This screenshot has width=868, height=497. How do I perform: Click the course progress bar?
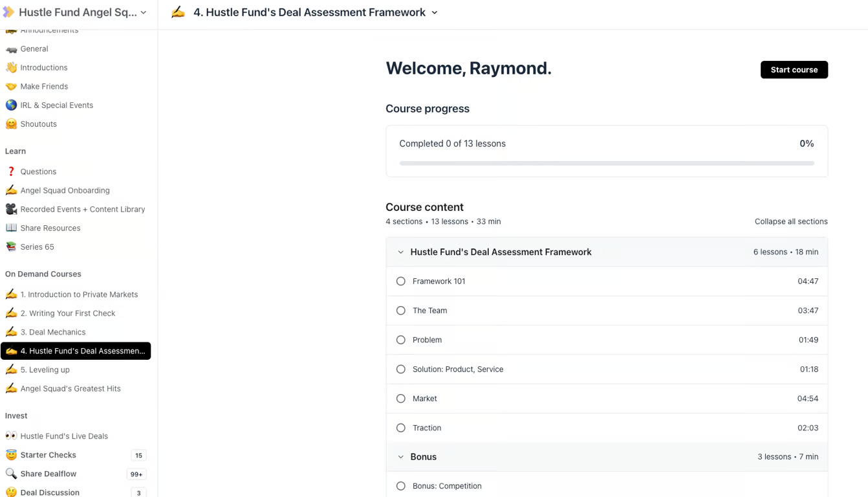pyautogui.click(x=607, y=163)
